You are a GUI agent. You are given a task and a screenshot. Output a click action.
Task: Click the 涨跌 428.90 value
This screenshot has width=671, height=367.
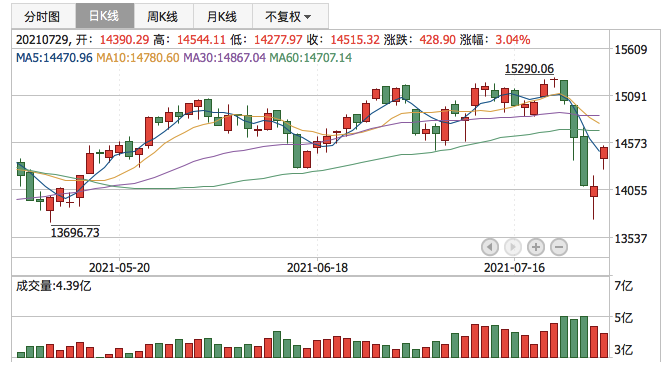pyautogui.click(x=437, y=40)
